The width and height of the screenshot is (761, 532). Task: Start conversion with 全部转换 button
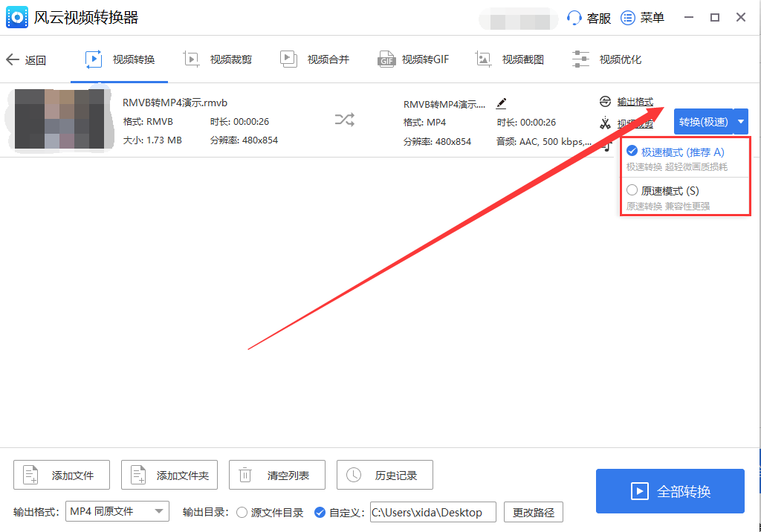point(670,491)
